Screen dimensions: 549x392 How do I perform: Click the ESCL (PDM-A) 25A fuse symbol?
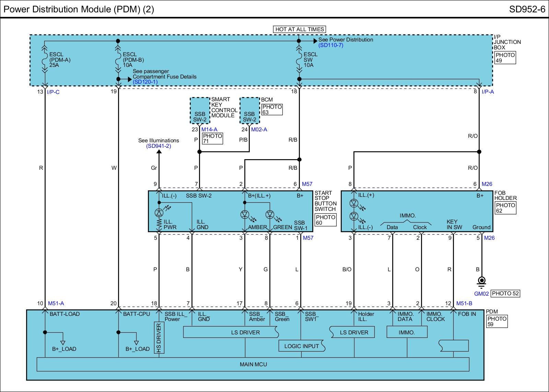45,60
